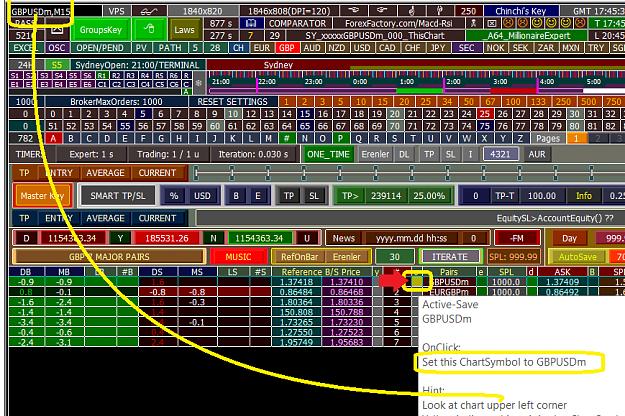Click the orange 100 preset button

(513, 102)
